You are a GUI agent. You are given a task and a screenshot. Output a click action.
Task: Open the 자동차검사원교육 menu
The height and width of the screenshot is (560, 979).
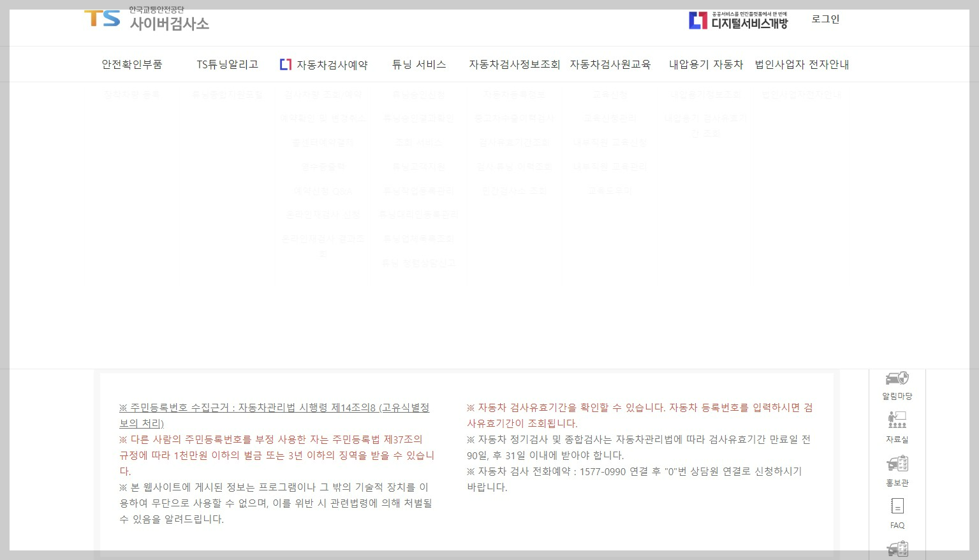[x=610, y=64]
